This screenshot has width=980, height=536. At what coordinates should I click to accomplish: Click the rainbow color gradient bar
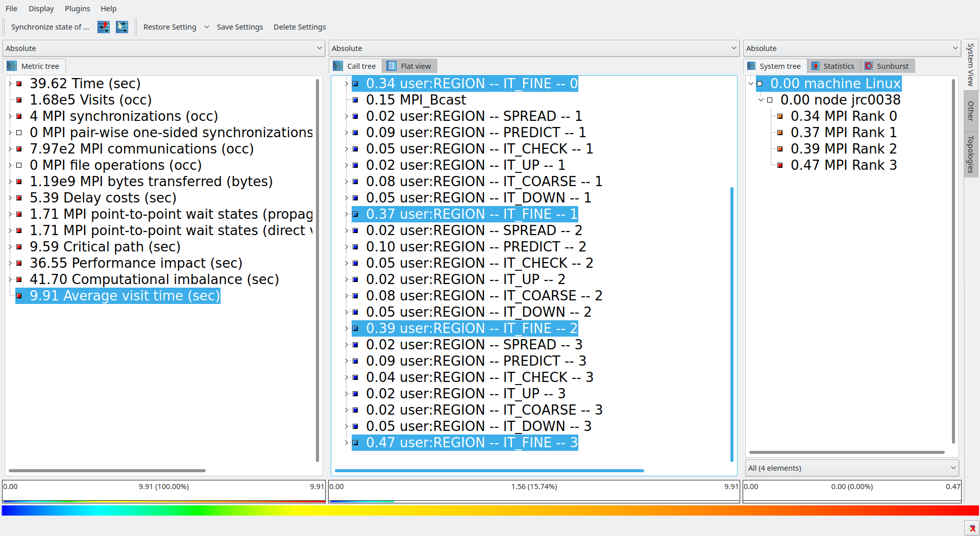click(x=490, y=511)
